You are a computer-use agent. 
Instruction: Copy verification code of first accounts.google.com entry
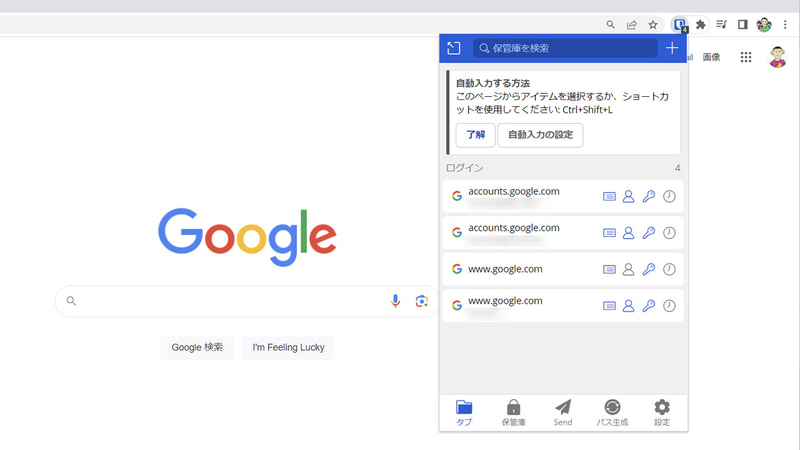coord(669,196)
